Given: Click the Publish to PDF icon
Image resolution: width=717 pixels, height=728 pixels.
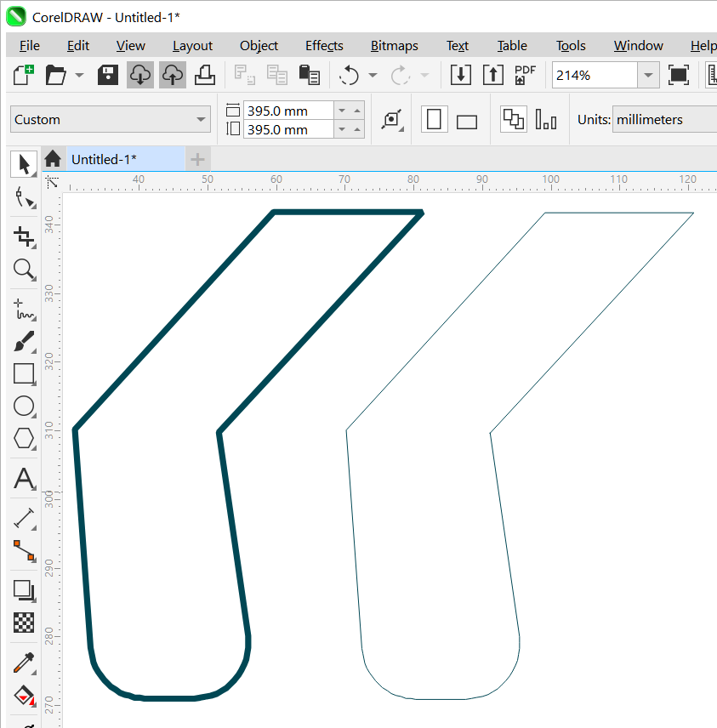Looking at the screenshot, I should coord(525,75).
